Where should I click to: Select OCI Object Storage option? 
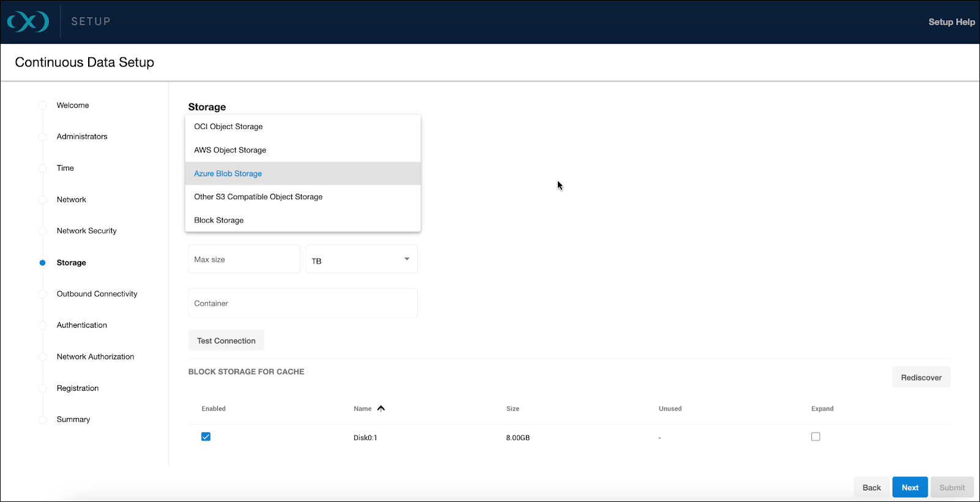(228, 127)
